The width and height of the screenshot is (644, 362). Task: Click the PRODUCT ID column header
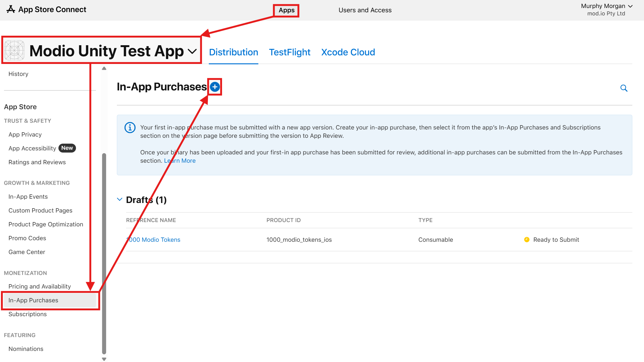click(283, 220)
